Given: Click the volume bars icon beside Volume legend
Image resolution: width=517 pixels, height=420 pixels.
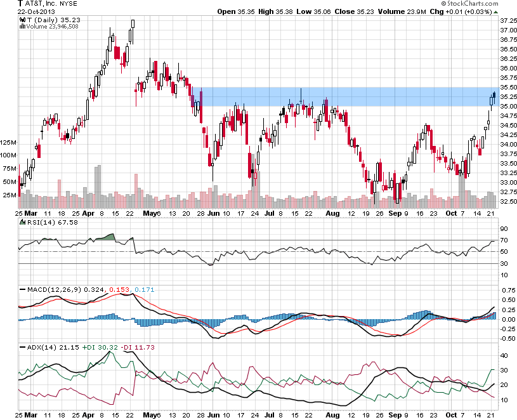Looking at the screenshot, I should click(22, 27).
